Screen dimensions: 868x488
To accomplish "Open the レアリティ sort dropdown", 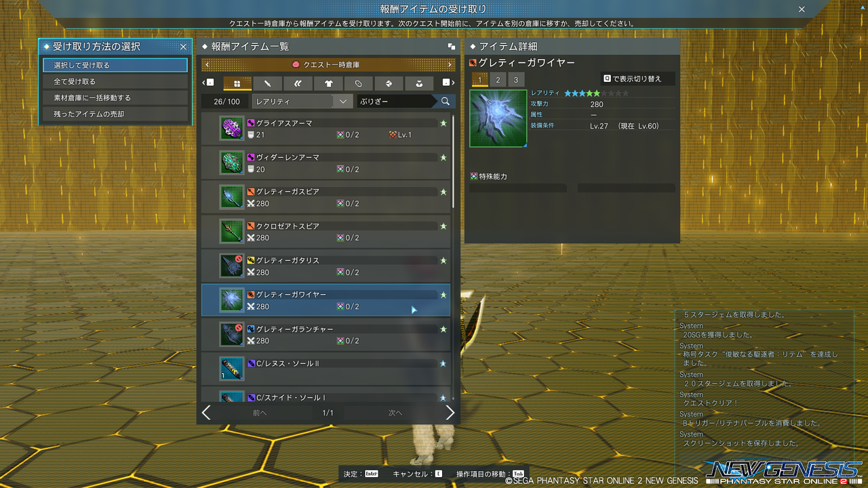I will pyautogui.click(x=302, y=101).
